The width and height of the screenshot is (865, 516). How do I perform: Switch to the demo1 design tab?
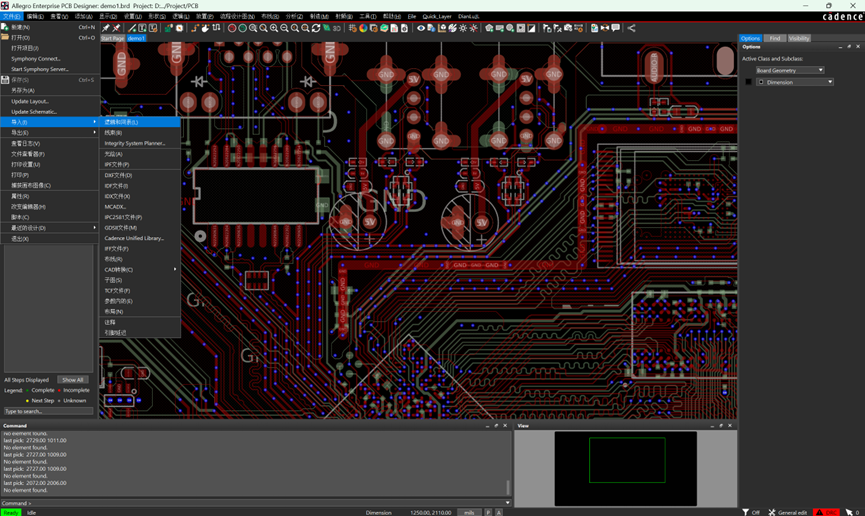click(136, 38)
